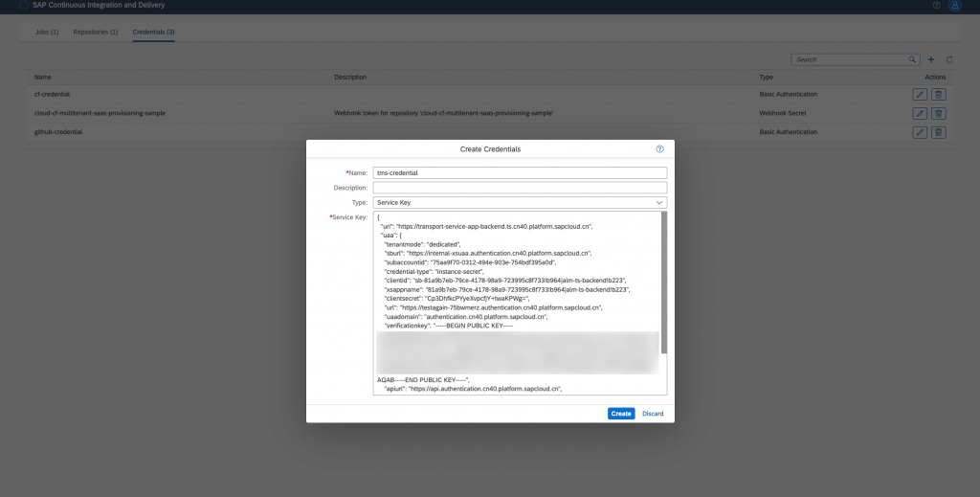
Task: Click the Create Credentials dialog title
Action: (490, 148)
